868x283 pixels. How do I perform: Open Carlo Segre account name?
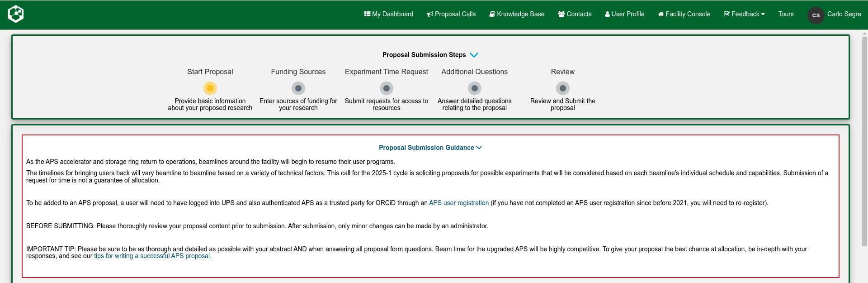(844, 14)
